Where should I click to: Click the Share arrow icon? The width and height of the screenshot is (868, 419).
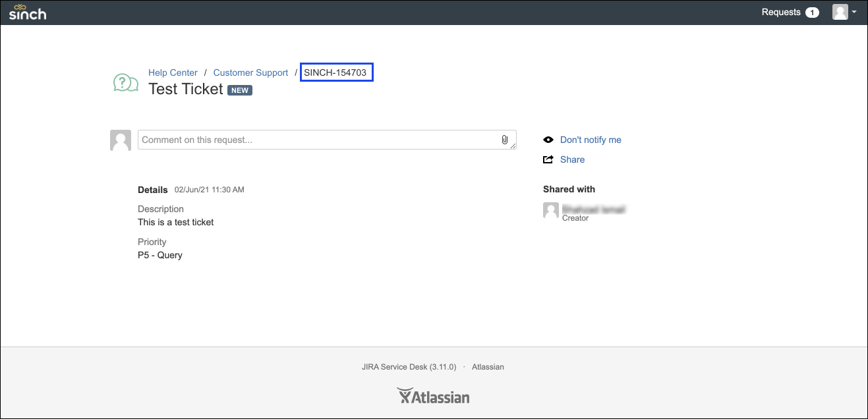[548, 159]
